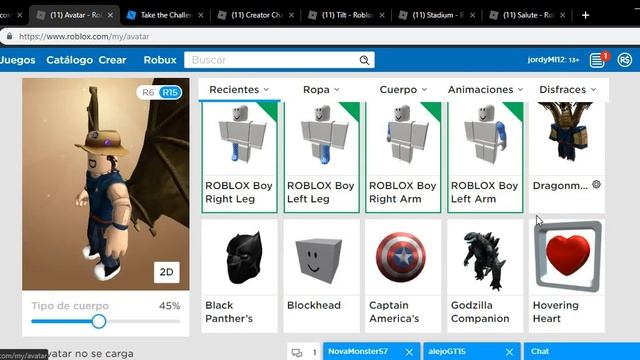Close the Avatar browser tab
Screen dimensions: 640x360
click(x=110, y=15)
